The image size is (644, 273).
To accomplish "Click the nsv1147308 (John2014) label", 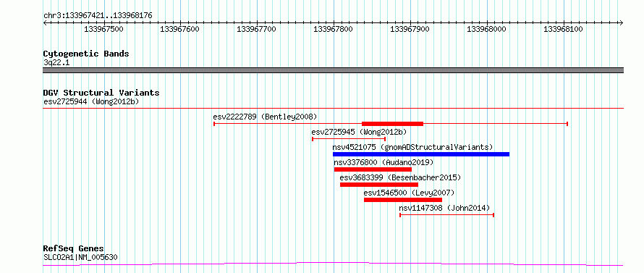I will coord(444,208).
